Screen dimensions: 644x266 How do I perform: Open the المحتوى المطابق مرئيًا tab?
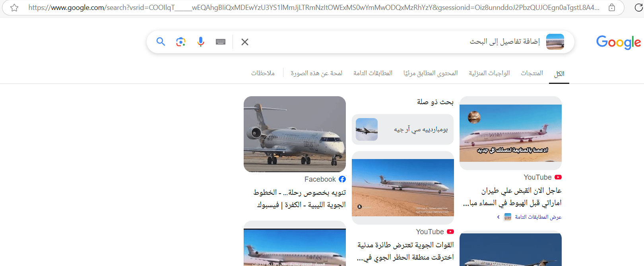[431, 73]
